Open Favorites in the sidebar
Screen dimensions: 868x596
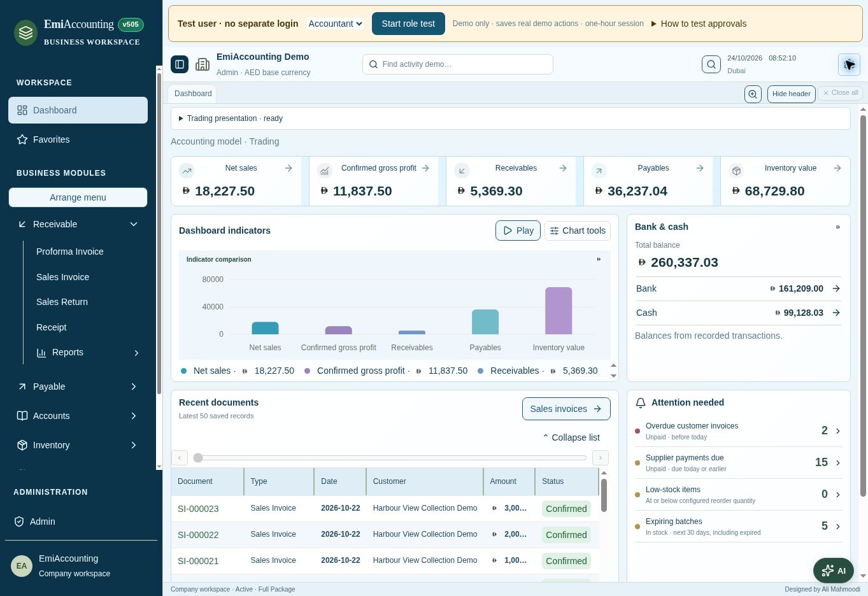(78, 139)
